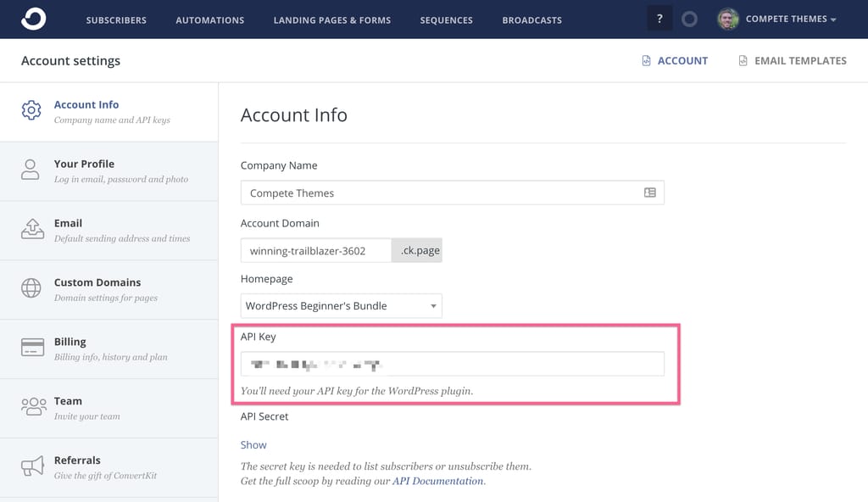Open the Homepage dropdown
Screen dimensions: 868x502
click(341, 306)
